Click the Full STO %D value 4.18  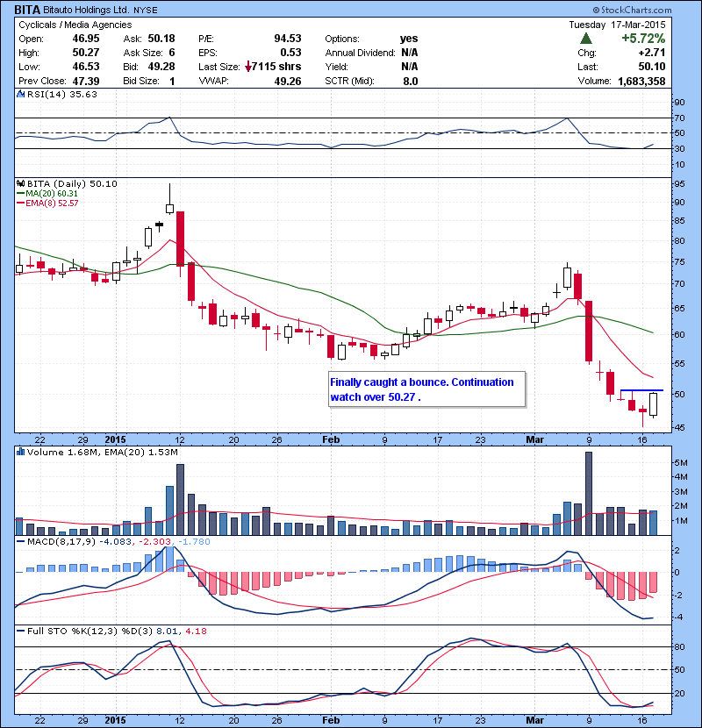[x=196, y=631]
